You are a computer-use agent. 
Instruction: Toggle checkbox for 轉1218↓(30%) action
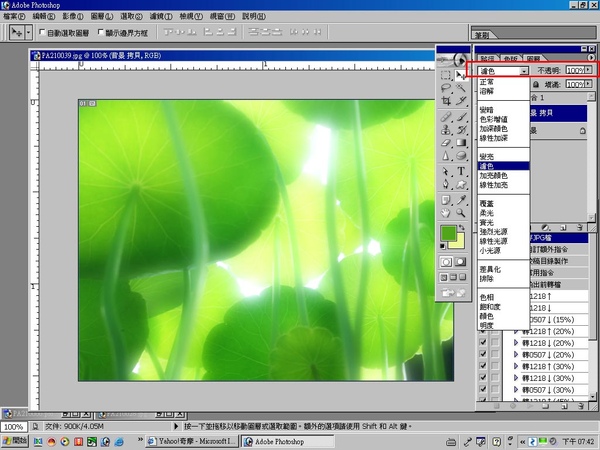click(x=483, y=378)
